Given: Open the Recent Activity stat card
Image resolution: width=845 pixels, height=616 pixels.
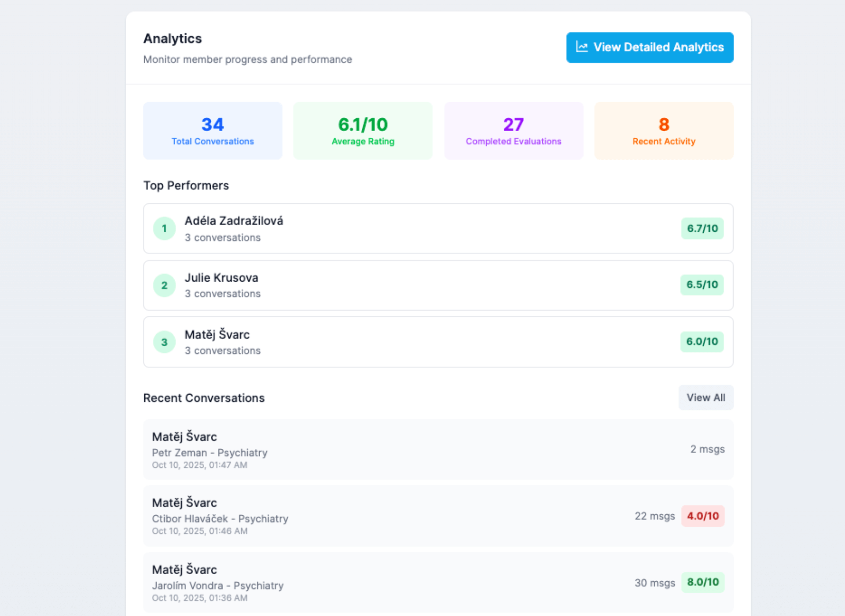Looking at the screenshot, I should (664, 130).
